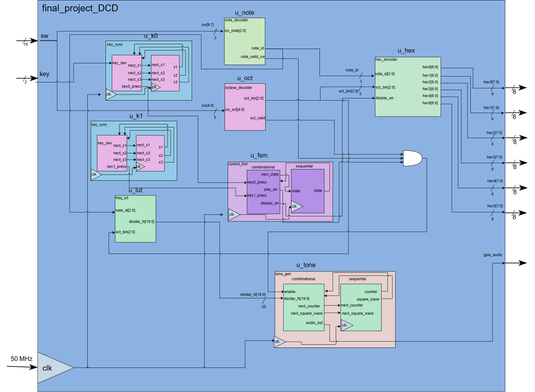The image size is (535, 392).
Task: Click the hex6[6:0] port on hex_encoder
Action: pos(430,103)
